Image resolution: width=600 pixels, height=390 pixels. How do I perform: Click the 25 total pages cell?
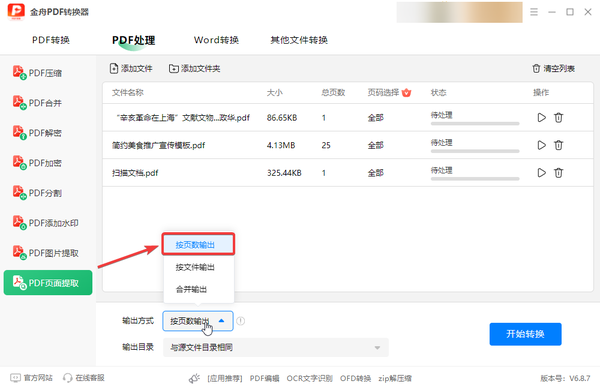pos(326,145)
